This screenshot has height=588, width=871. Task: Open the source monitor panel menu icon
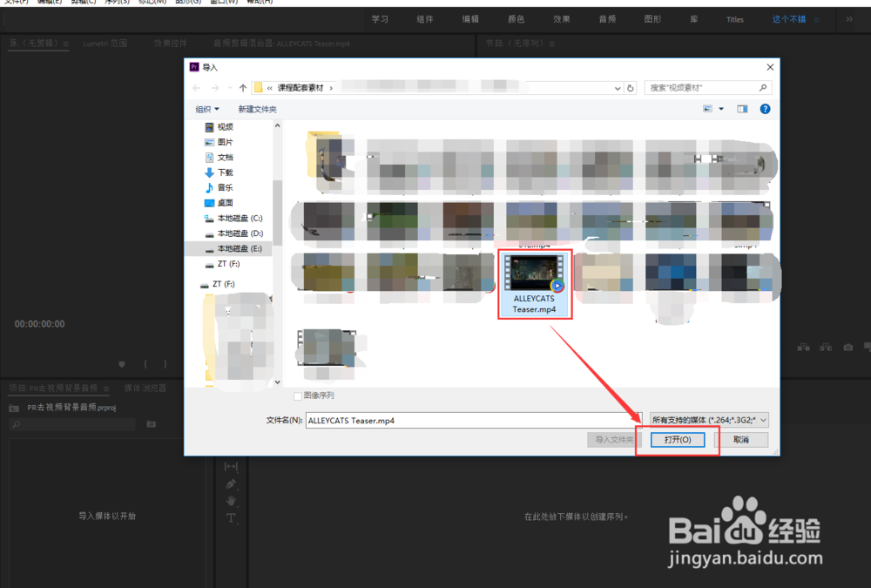click(x=65, y=44)
